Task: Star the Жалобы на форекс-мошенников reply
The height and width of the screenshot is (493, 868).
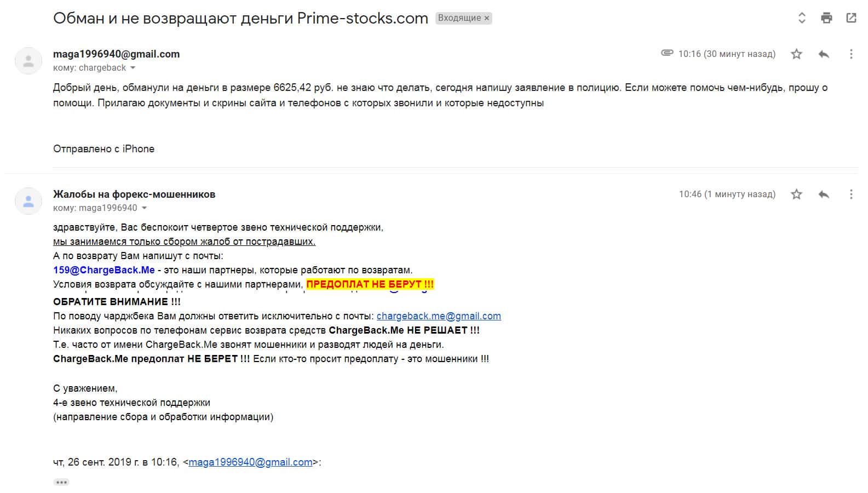Action: (x=796, y=194)
